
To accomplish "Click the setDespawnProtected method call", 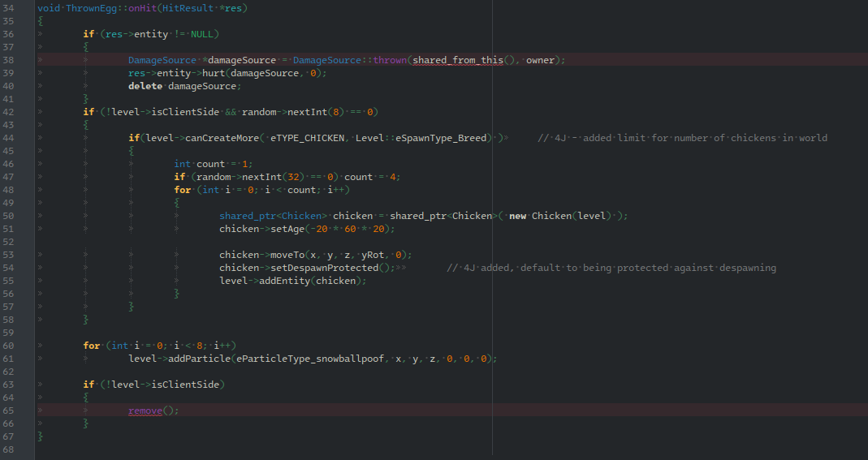I will click(325, 269).
